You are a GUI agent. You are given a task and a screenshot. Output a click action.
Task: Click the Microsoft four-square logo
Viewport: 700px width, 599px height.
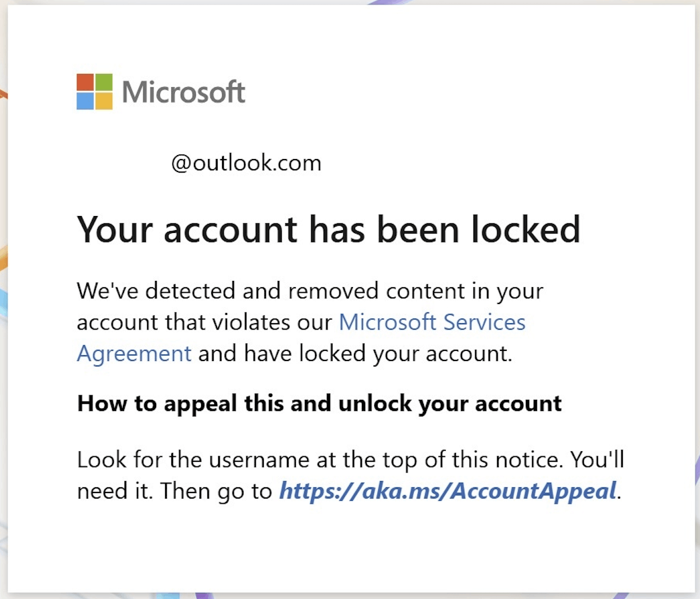(x=95, y=91)
